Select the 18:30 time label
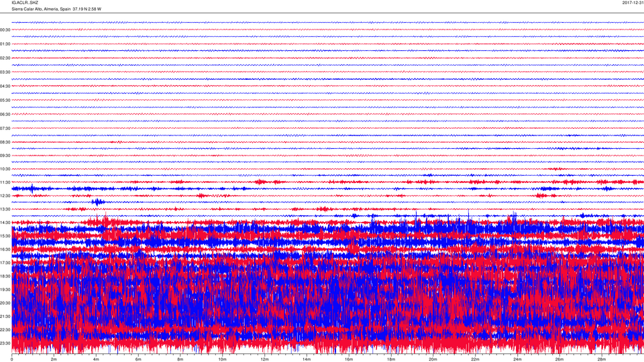 coord(5,276)
